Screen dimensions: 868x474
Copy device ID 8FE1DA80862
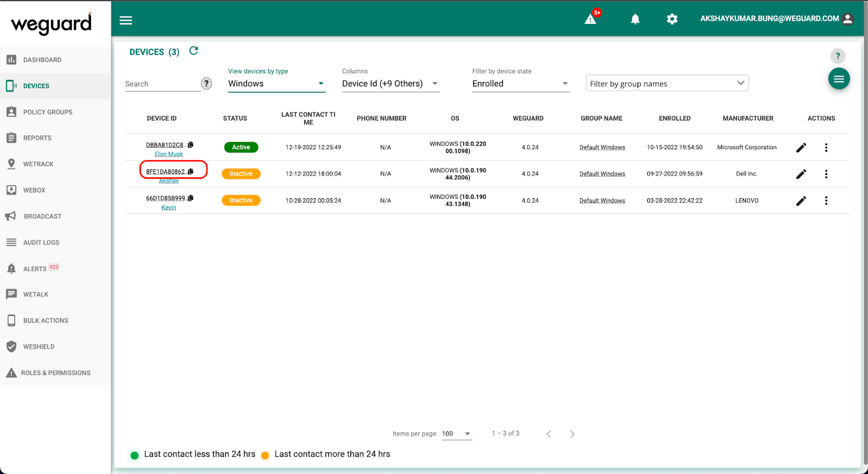[x=190, y=172]
